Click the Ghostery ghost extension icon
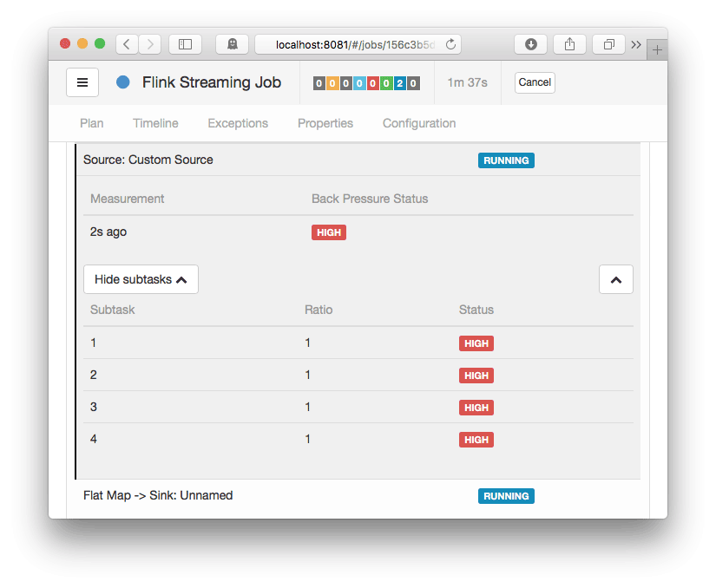This screenshot has height=588, width=716. (x=233, y=44)
